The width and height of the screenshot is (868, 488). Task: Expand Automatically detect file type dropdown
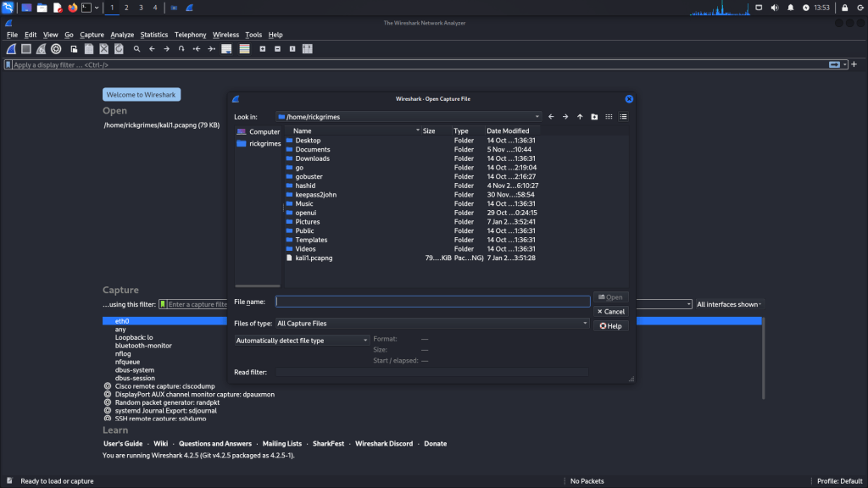point(364,341)
